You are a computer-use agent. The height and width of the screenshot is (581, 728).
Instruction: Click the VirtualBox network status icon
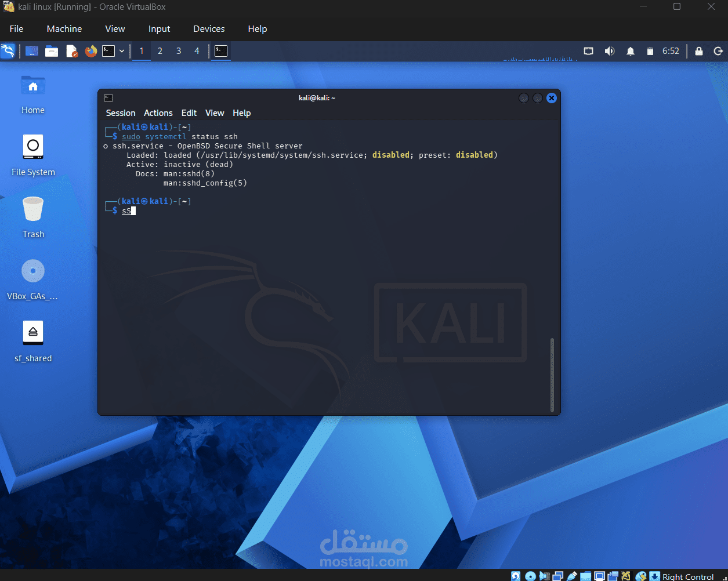click(557, 576)
